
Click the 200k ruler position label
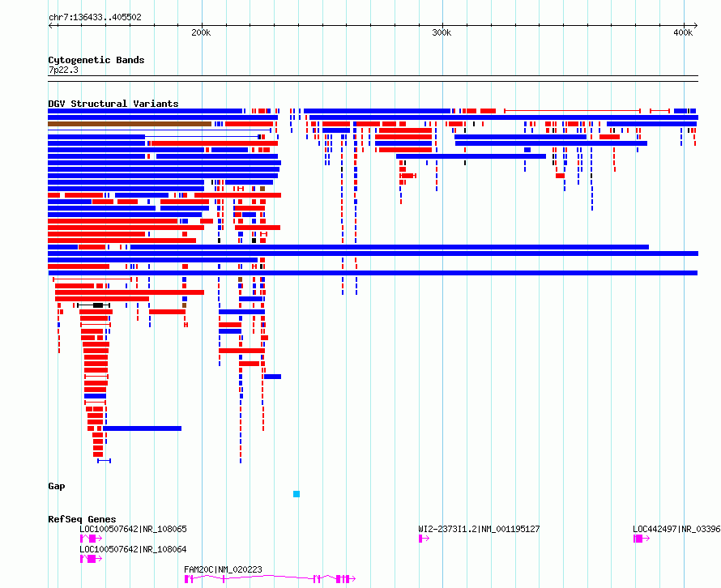coord(201,32)
